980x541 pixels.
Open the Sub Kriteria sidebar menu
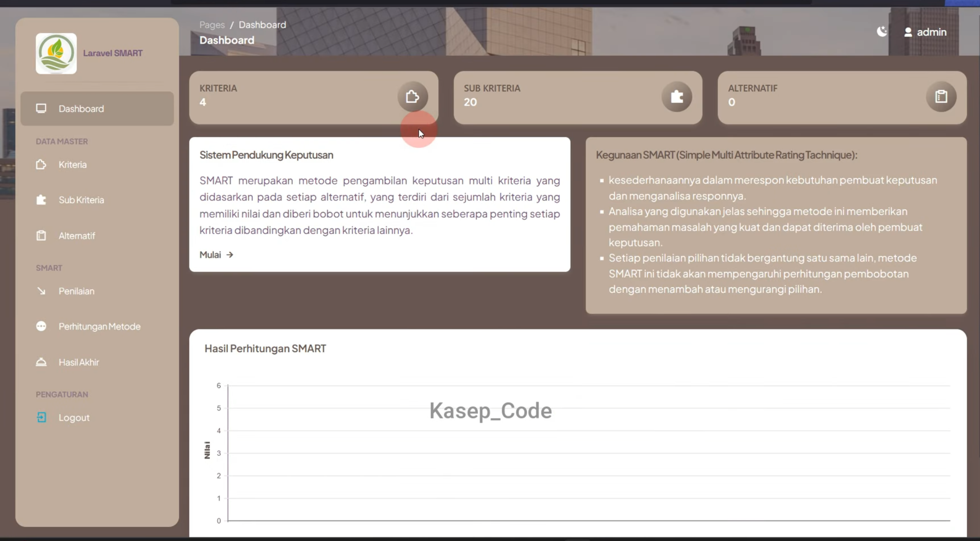click(x=97, y=200)
